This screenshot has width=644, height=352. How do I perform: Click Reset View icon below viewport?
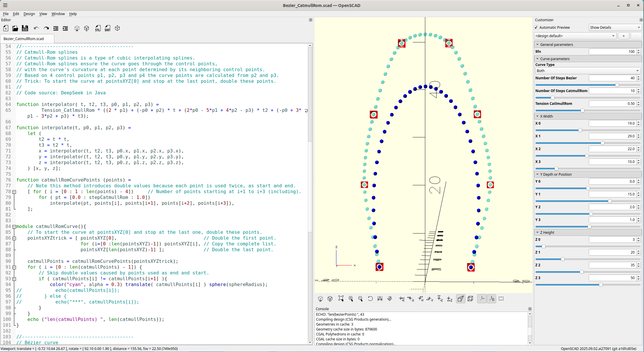(370, 299)
